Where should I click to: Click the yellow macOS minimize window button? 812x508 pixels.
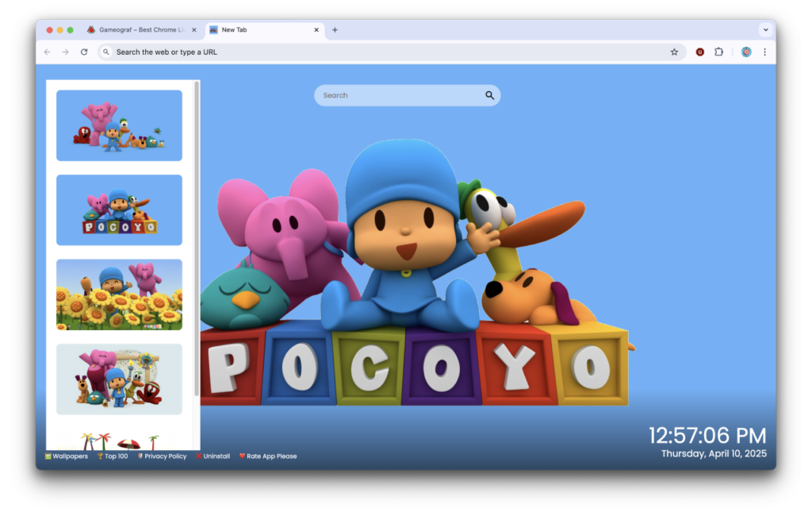click(60, 30)
